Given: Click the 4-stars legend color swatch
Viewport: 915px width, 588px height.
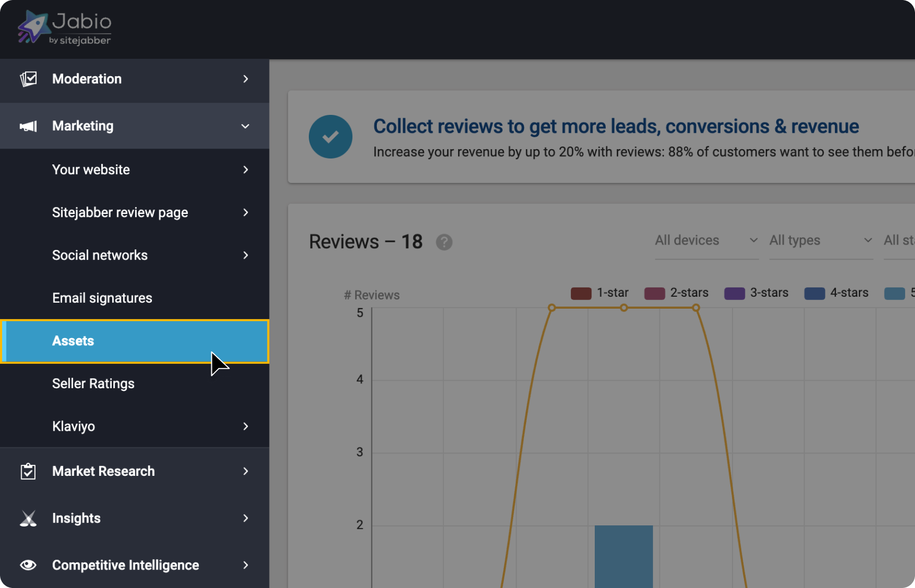Looking at the screenshot, I should click(814, 293).
